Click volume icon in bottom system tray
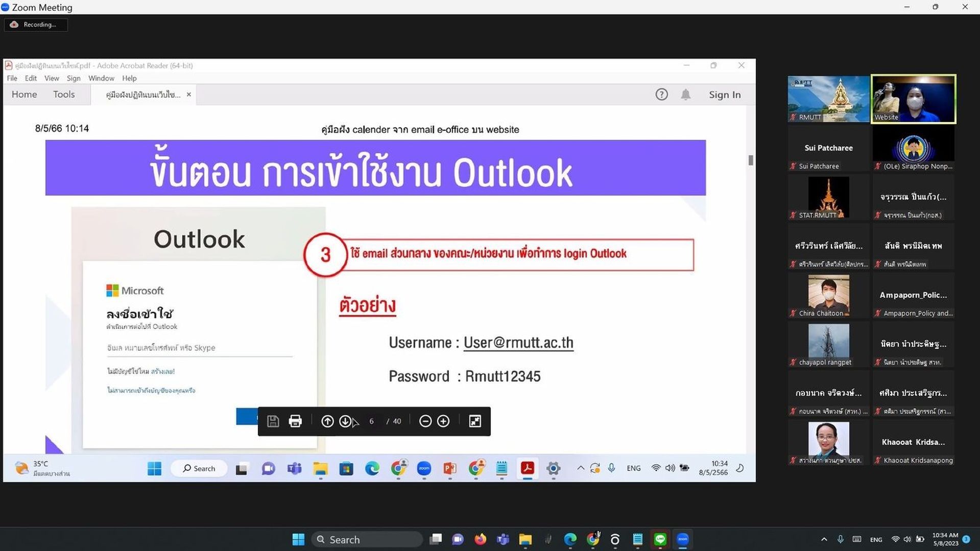Viewport: 980px width, 551px height. (x=907, y=539)
